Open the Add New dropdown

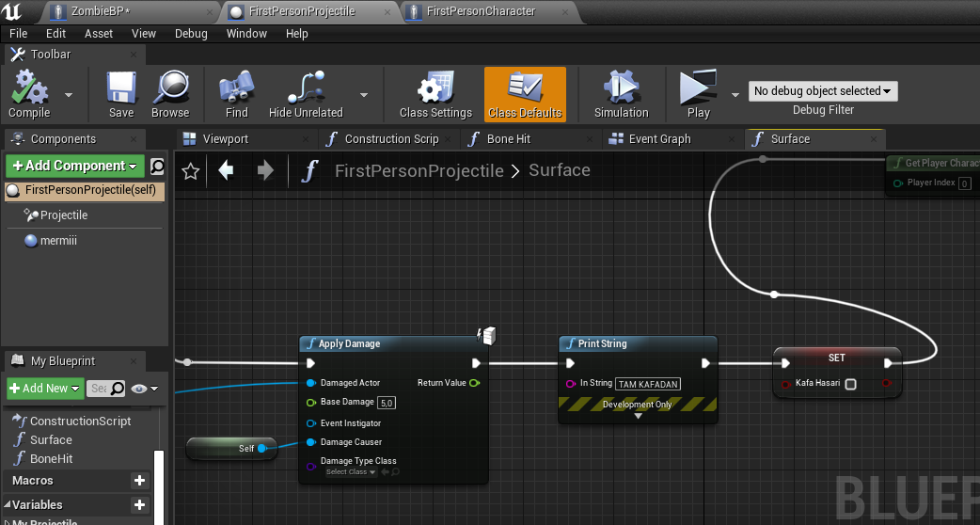45,389
